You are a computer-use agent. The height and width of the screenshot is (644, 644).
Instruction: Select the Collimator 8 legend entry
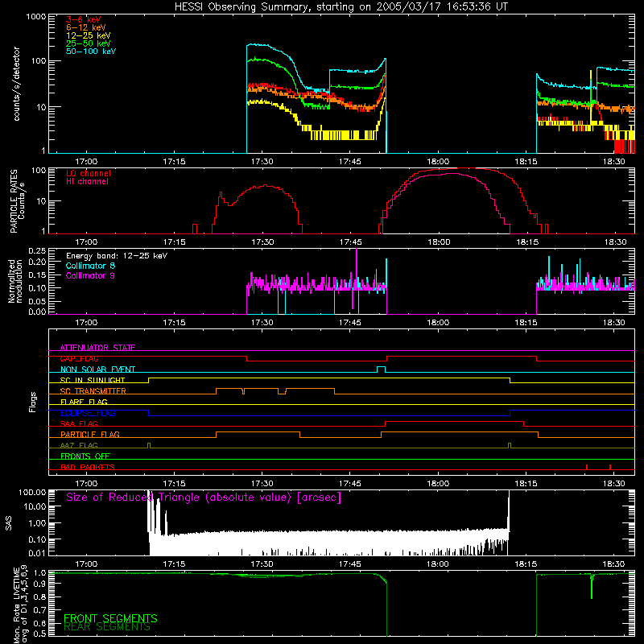point(90,266)
